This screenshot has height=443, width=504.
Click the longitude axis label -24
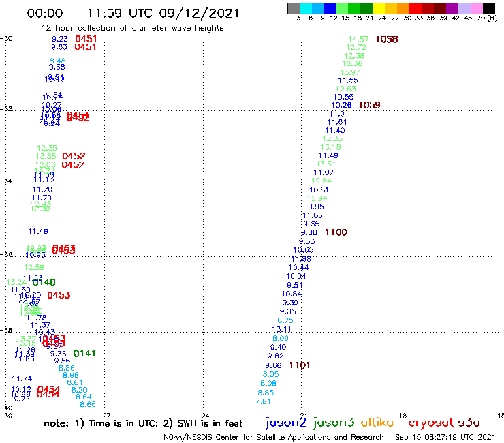pos(203,416)
